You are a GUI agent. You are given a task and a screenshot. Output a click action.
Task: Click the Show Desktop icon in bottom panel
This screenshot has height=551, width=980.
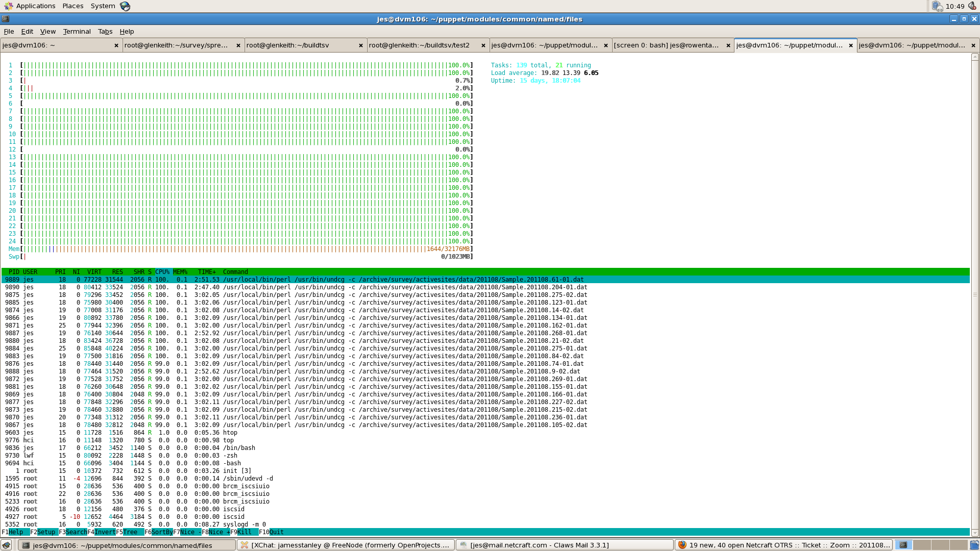tap(6, 545)
